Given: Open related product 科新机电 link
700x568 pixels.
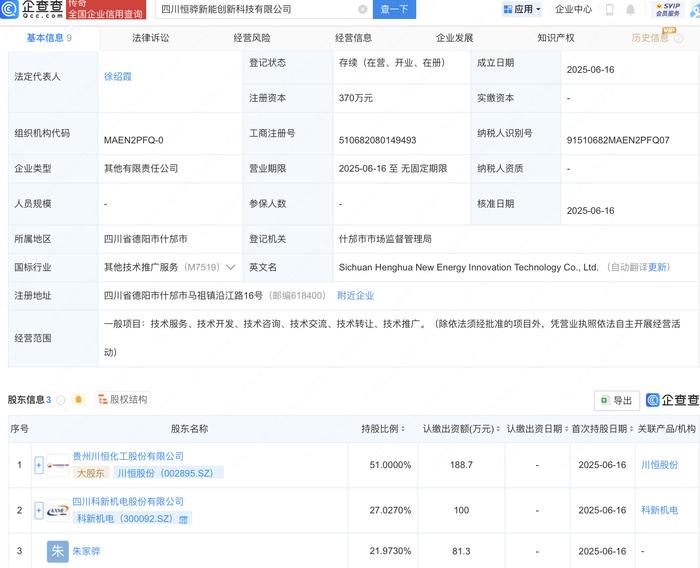Looking at the screenshot, I should [x=659, y=510].
